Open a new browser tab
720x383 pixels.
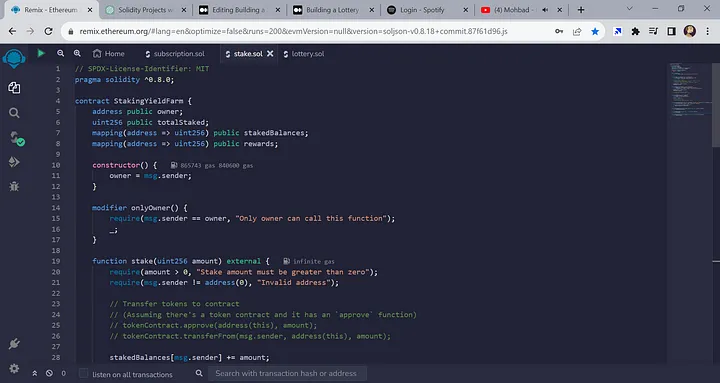581,10
